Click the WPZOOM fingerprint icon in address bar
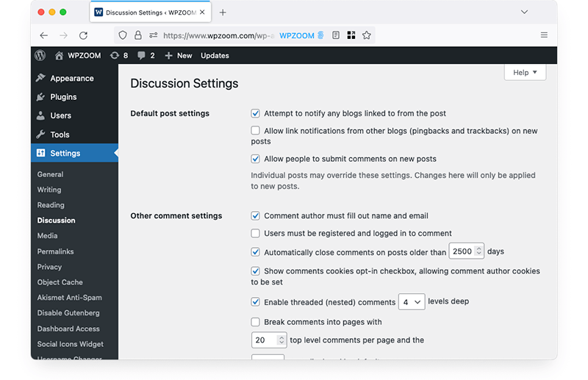This screenshot has width=588, height=380. [320, 35]
